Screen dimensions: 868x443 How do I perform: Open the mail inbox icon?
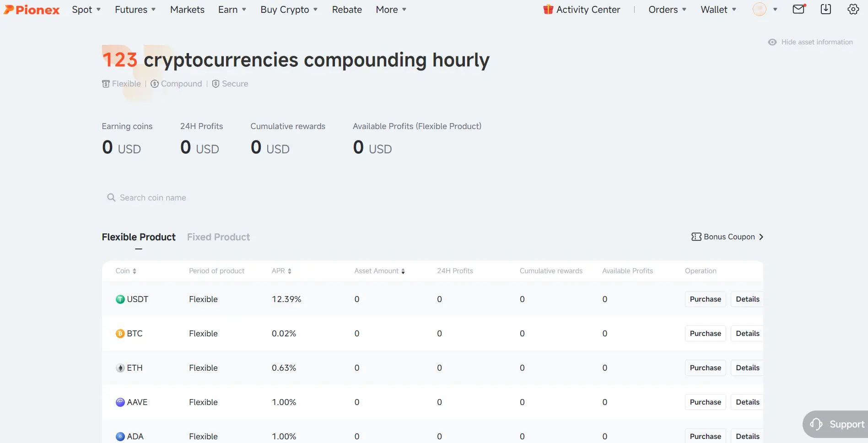(799, 9)
